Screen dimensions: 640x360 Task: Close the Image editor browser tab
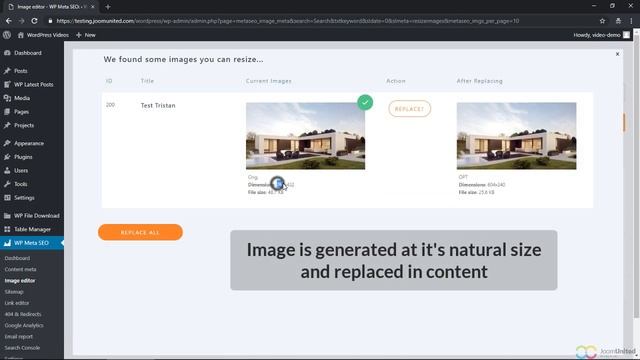(x=93, y=7)
